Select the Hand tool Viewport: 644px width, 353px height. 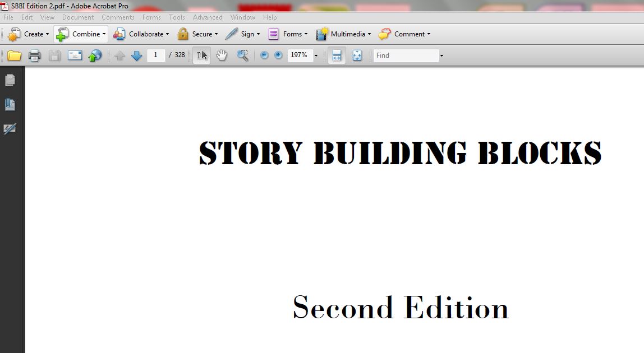(221, 55)
